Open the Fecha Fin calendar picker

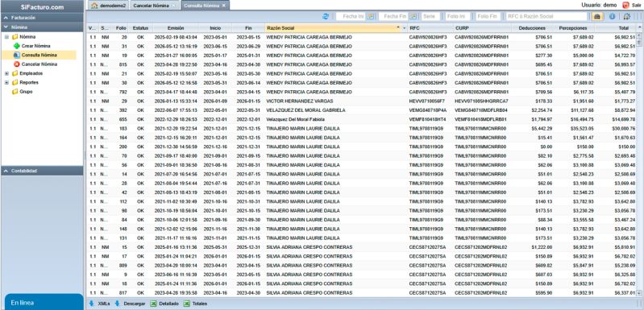coord(413,16)
